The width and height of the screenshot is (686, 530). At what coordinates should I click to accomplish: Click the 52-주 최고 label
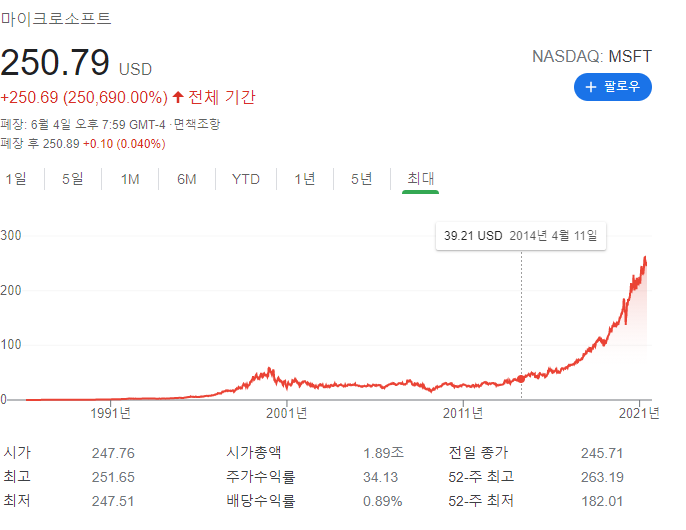(x=481, y=476)
